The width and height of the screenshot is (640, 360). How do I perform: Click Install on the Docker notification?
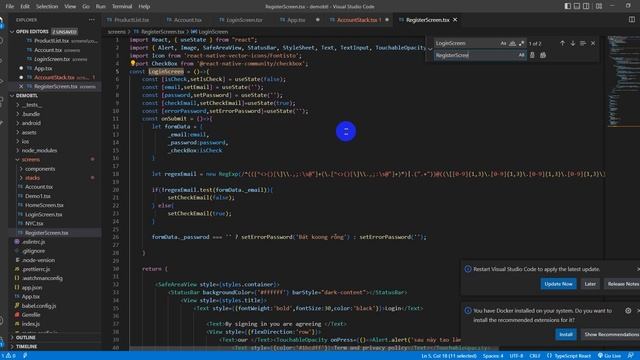tap(566, 335)
